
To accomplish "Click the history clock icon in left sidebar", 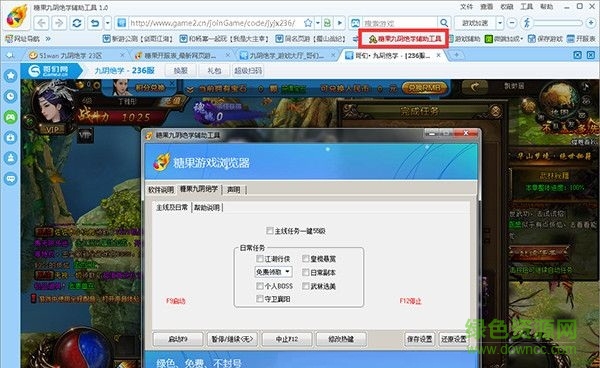I will pos(10,96).
